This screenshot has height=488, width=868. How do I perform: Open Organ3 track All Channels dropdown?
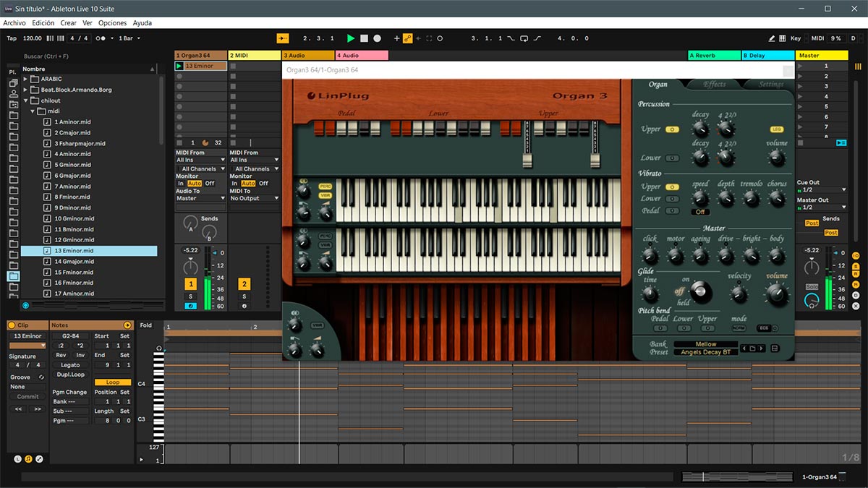click(x=200, y=168)
